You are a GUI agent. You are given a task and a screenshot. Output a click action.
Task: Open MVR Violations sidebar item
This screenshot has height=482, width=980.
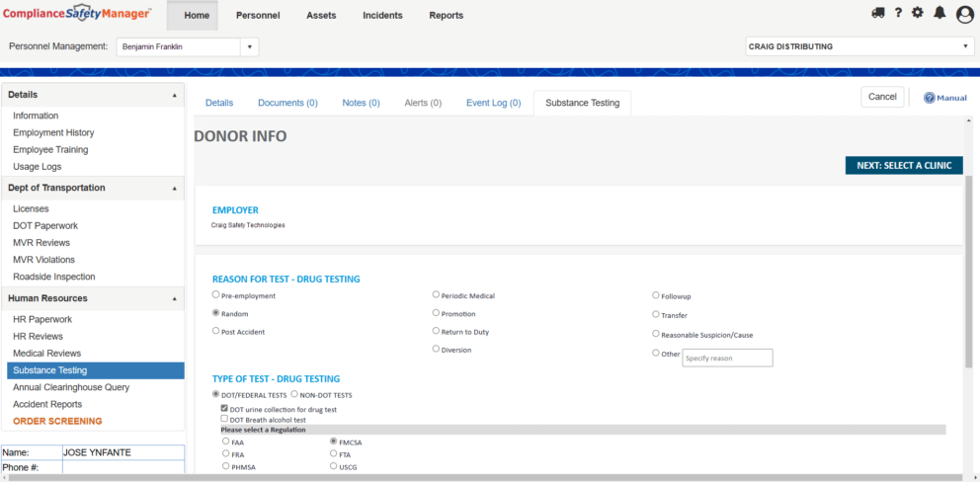click(43, 260)
